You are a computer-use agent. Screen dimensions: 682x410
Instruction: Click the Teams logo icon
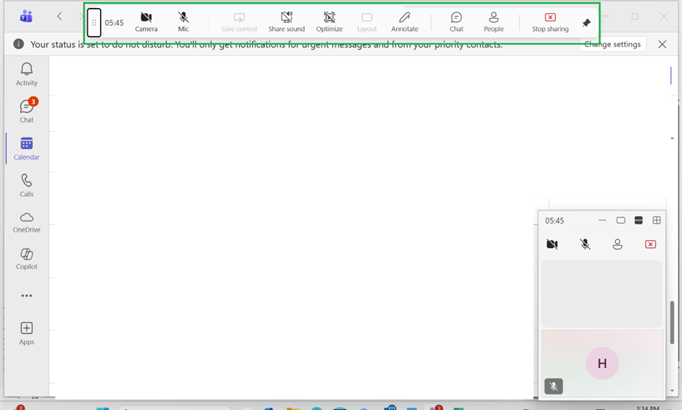26,17
